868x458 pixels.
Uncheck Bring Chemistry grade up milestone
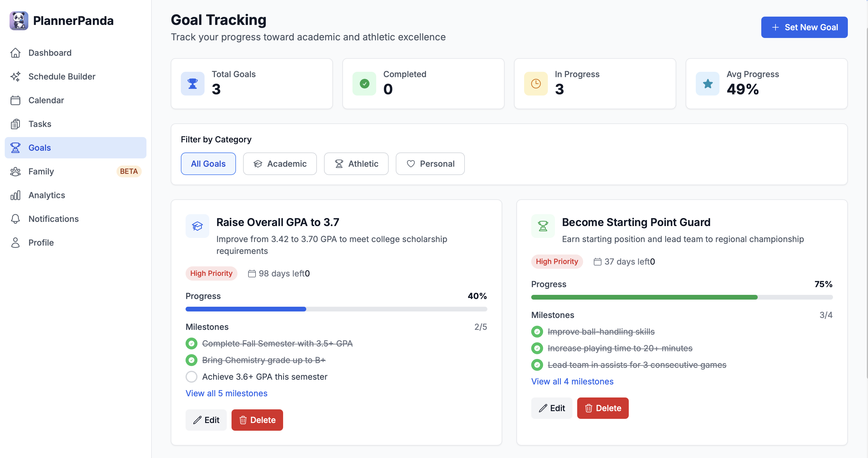(192, 360)
